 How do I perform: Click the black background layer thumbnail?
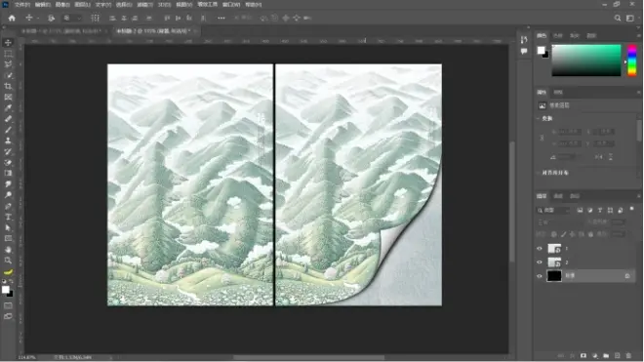tap(554, 276)
